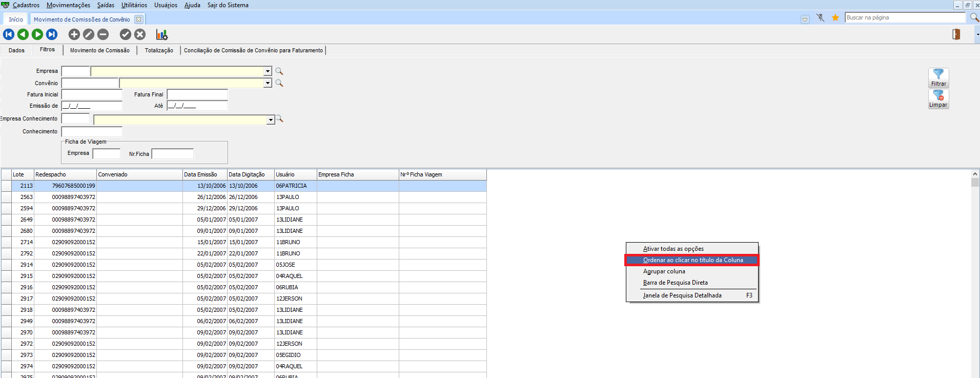Click the 06PATRICIA user cell
980x378 pixels.
pos(296,186)
